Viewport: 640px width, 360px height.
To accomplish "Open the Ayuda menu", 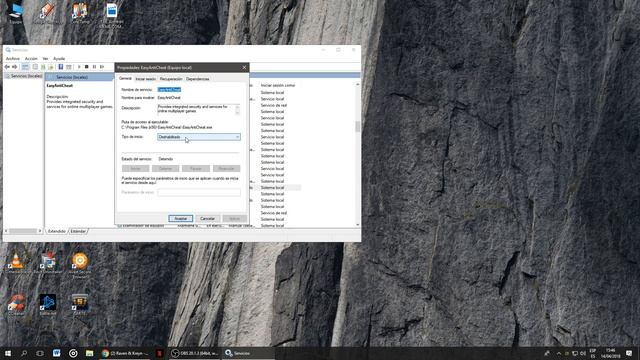I will pyautogui.click(x=59, y=58).
